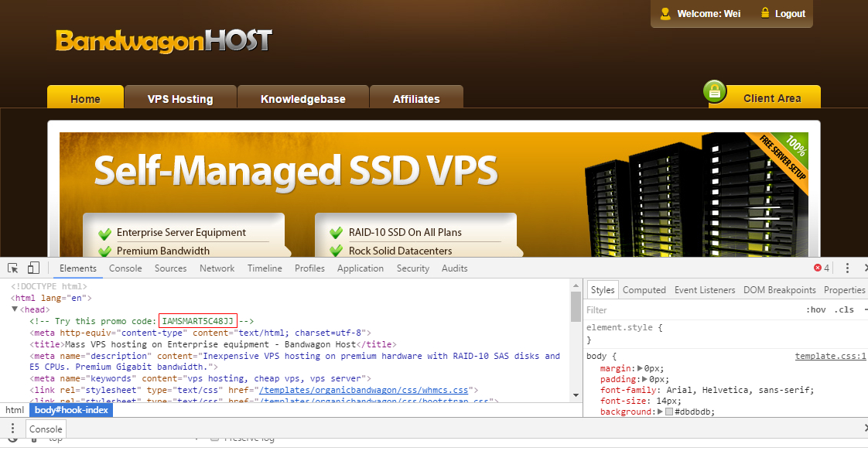This screenshot has height=451, width=868.
Task: Open the DOM Breakpoints sidebar tab
Action: click(x=780, y=290)
